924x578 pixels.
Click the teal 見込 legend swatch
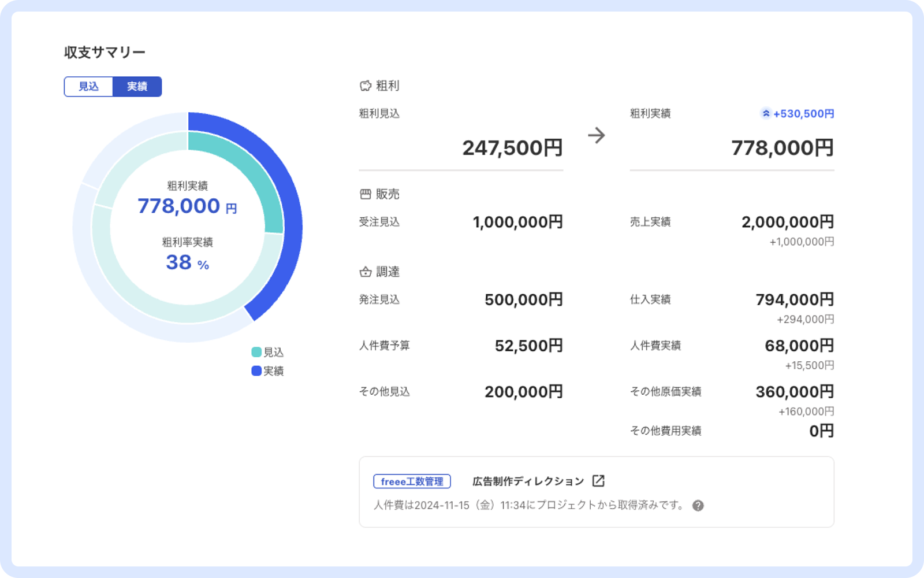click(x=256, y=352)
